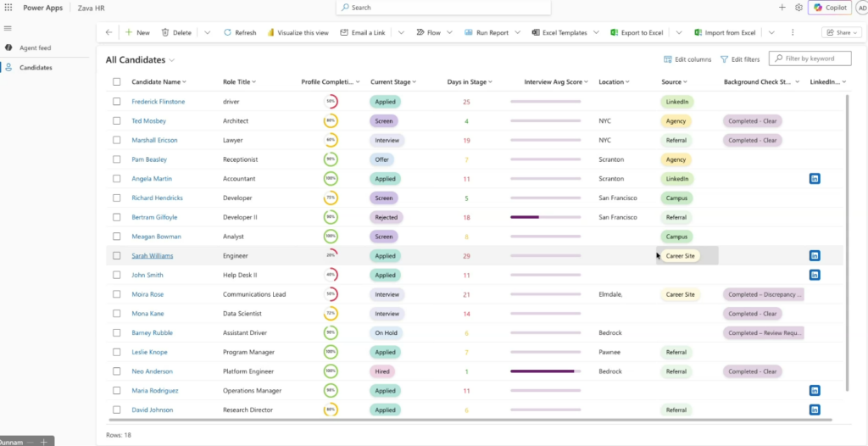This screenshot has height=446, width=868.
Task: Click the plus icon in top header
Action: (782, 8)
